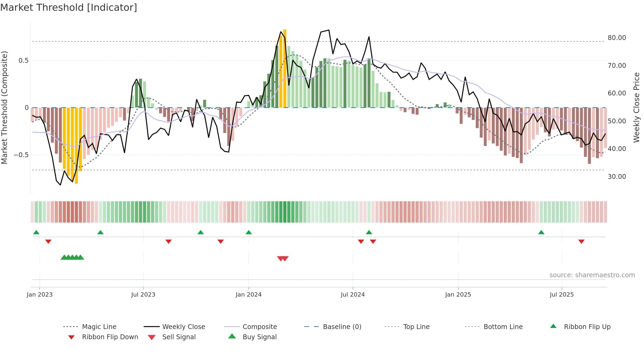The image size is (644, 362).
Task: Click the Jul 2024 x-axis label
Action: coord(353,294)
